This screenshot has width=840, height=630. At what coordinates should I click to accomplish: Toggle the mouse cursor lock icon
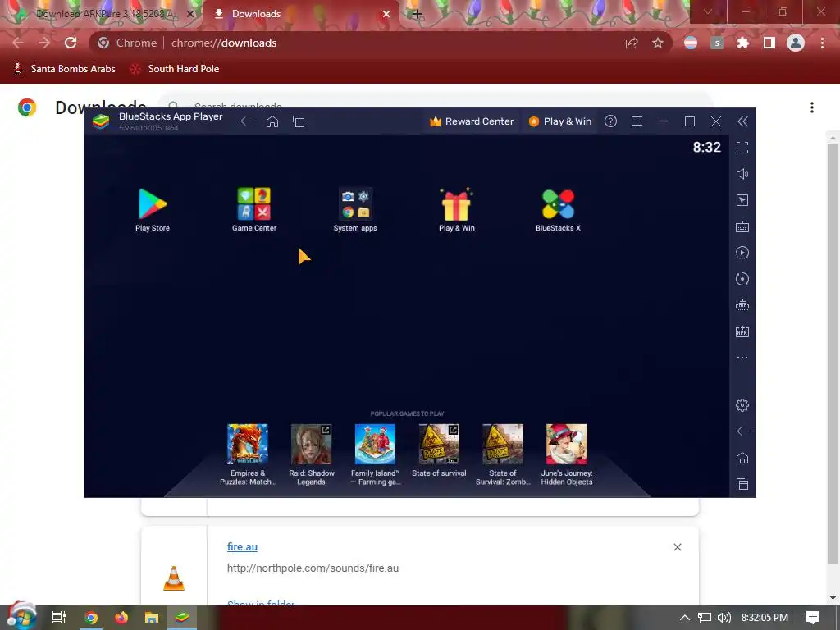pos(742,200)
